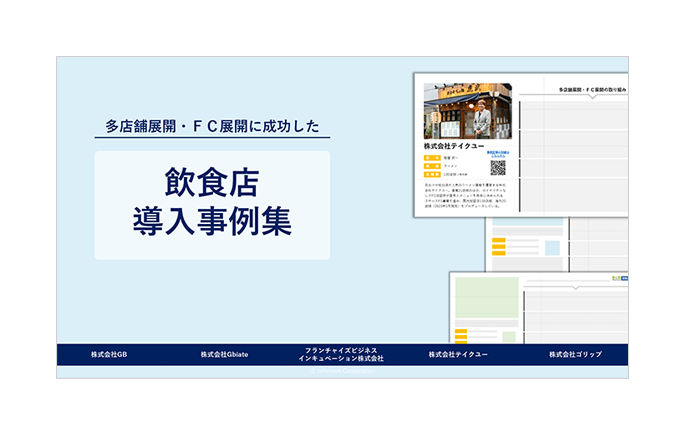This screenshot has height=435, width=686.
Task: Click the small blue badge on the bottom page
Action: click(620, 278)
